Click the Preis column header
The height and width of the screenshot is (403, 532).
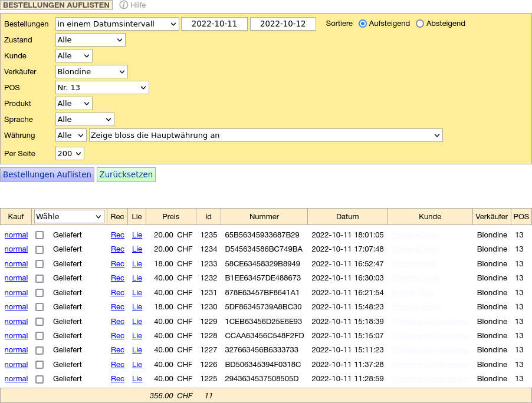click(x=171, y=217)
